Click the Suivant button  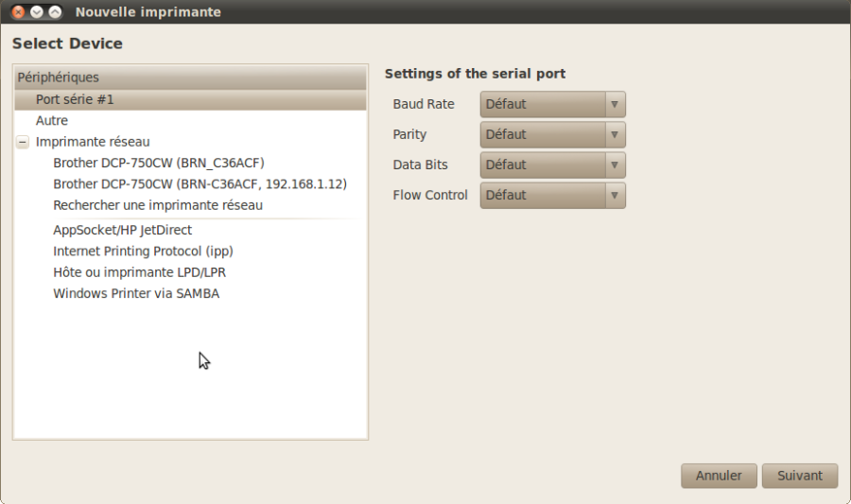point(799,476)
